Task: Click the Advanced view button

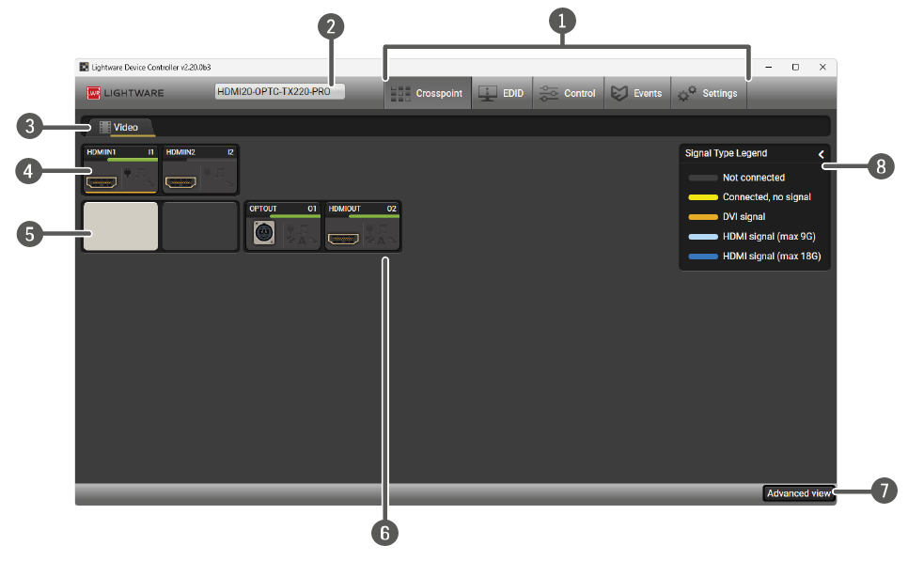Action: [798, 493]
